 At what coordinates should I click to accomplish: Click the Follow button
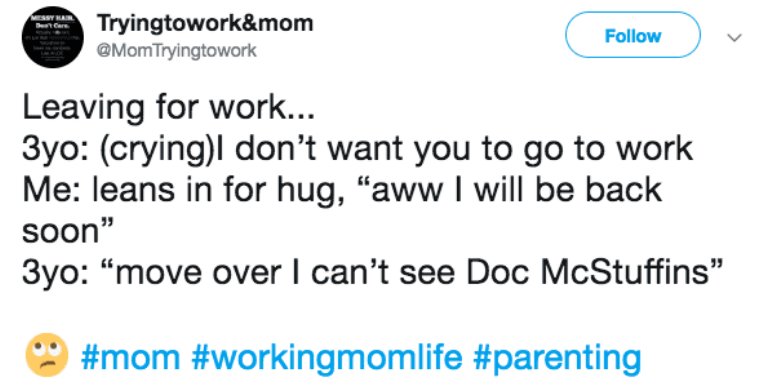coord(633,35)
